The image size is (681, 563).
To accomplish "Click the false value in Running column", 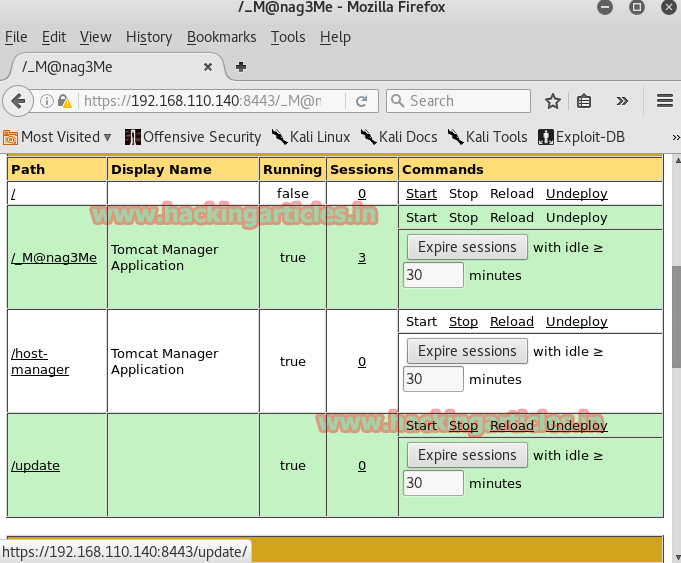I will point(293,194).
